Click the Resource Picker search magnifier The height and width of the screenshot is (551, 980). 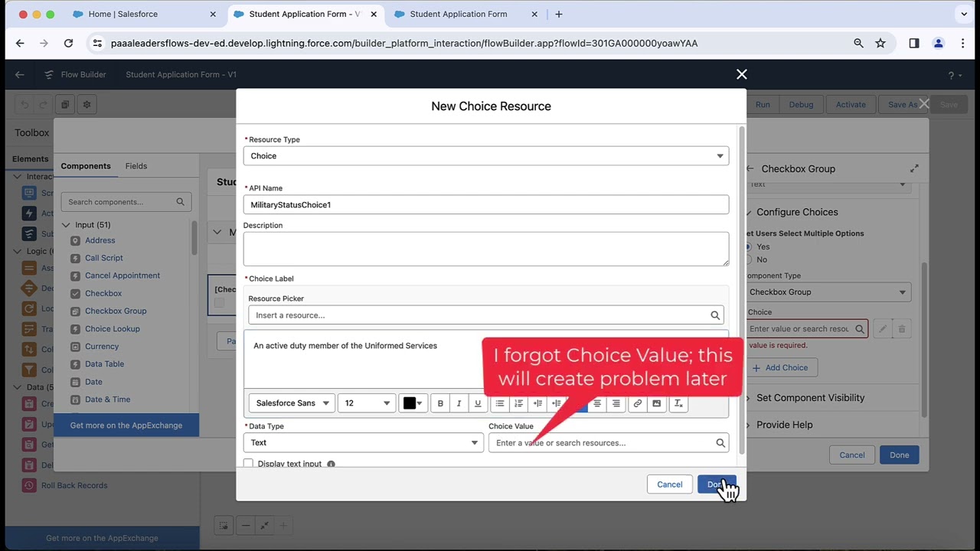[x=715, y=315]
